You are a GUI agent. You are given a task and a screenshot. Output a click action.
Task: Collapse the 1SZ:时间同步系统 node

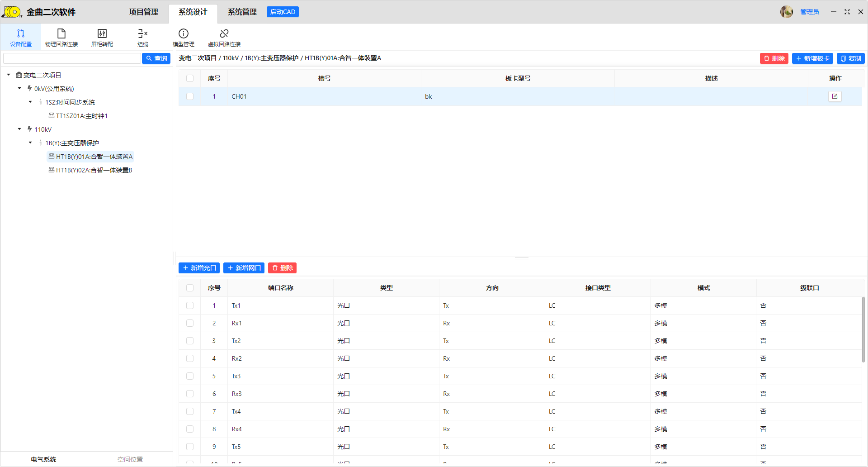(x=30, y=102)
